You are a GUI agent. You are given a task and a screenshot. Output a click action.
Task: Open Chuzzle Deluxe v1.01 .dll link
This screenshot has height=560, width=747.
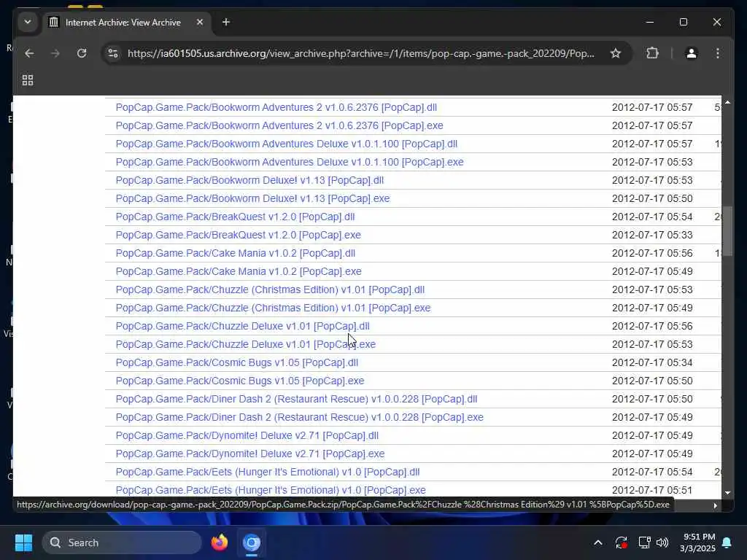[242, 326]
